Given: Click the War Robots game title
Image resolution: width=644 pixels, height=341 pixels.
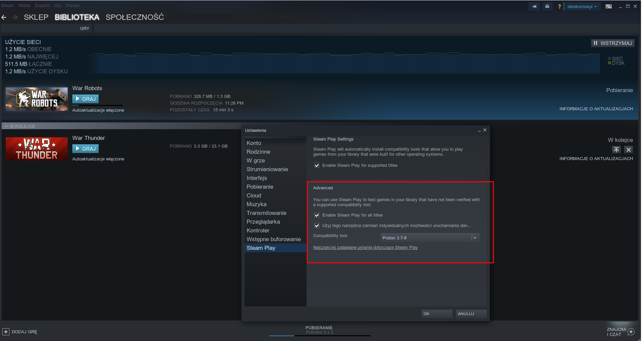Looking at the screenshot, I should click(x=87, y=88).
